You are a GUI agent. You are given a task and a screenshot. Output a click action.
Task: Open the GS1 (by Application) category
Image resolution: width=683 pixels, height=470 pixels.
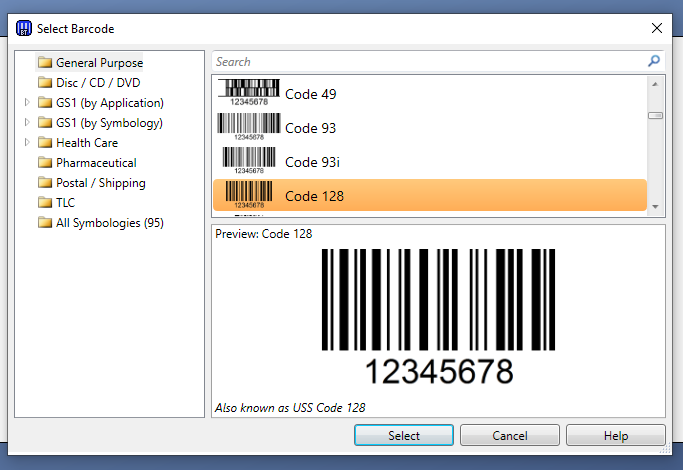[110, 103]
